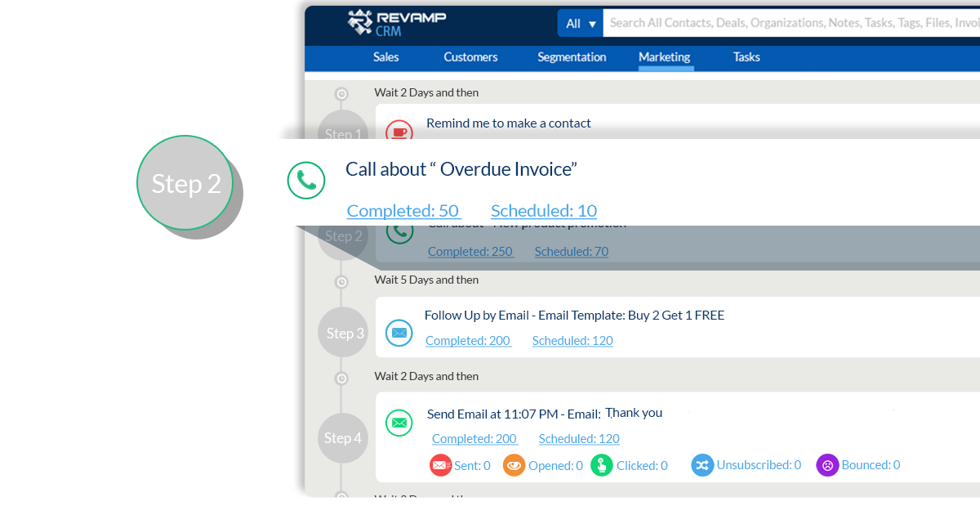The image size is (980, 506).
Task: Open Scheduled: 120 link under Send Email
Action: [x=579, y=439]
